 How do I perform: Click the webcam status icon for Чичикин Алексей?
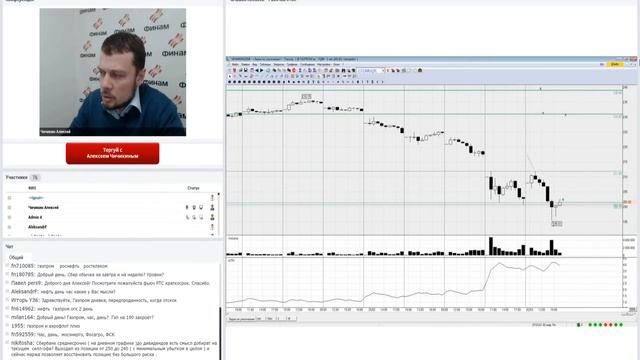194,208
